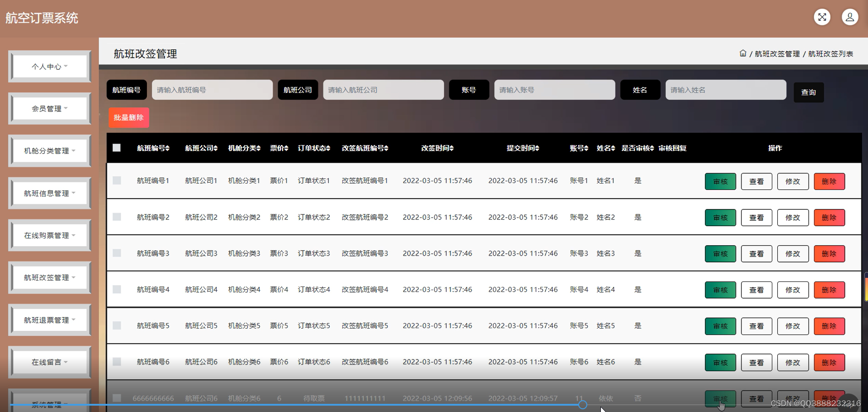Click 航班改签管理 breadcrumb link
The image size is (868, 412).
pos(777,54)
